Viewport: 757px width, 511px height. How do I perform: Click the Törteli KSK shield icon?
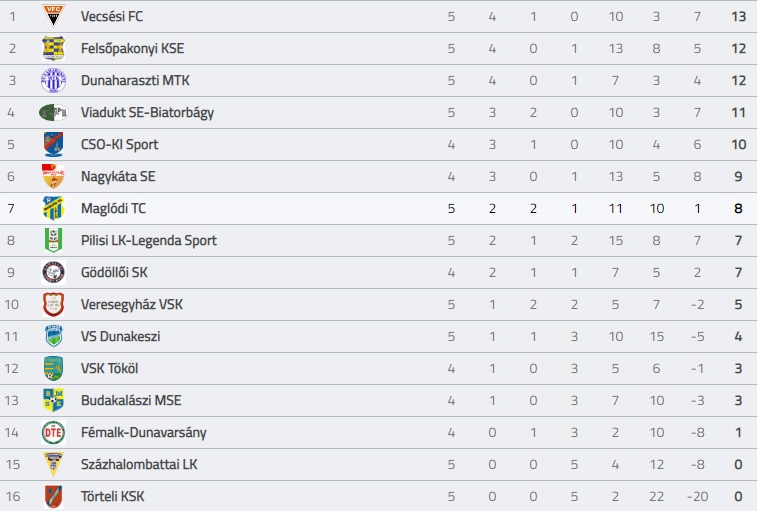pyautogui.click(x=53, y=497)
